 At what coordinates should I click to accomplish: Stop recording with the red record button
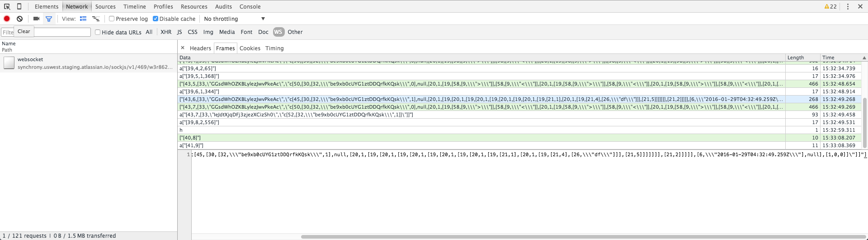click(7, 19)
